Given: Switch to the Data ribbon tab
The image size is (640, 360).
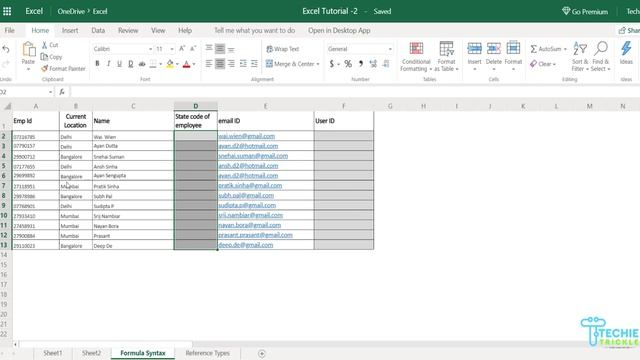Looking at the screenshot, I should [x=98, y=30].
